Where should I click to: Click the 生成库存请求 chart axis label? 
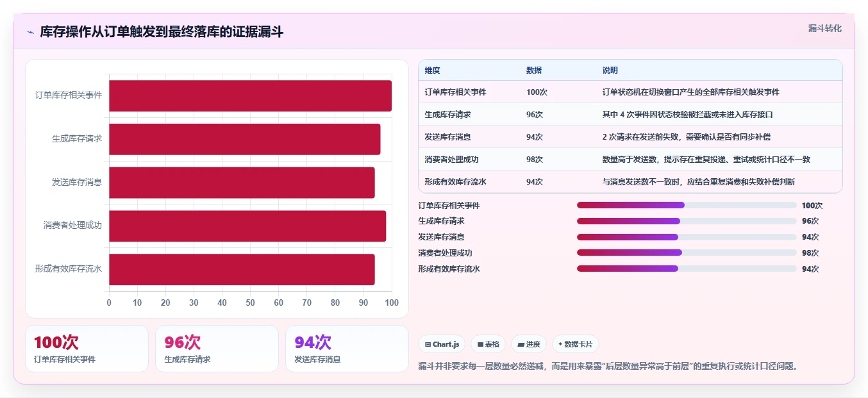77,138
